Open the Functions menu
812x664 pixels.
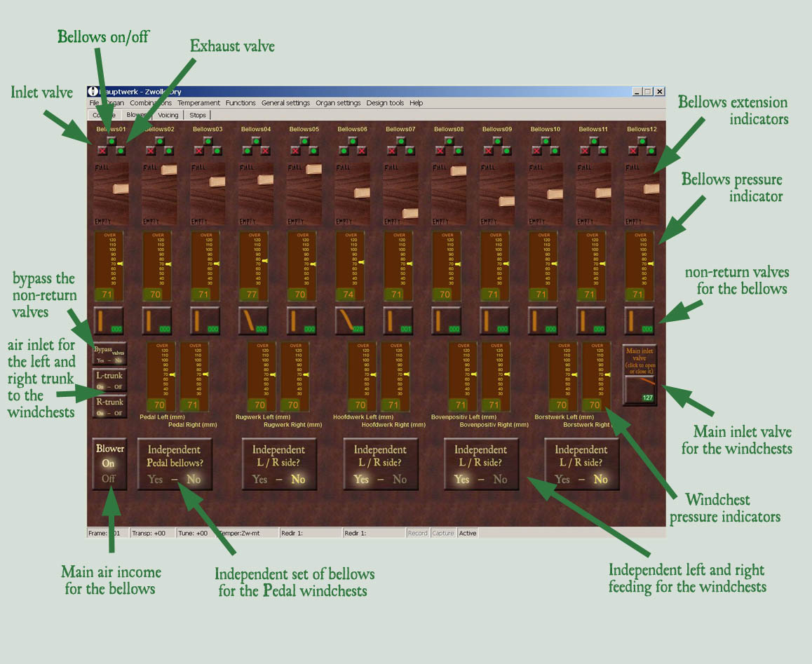[241, 103]
